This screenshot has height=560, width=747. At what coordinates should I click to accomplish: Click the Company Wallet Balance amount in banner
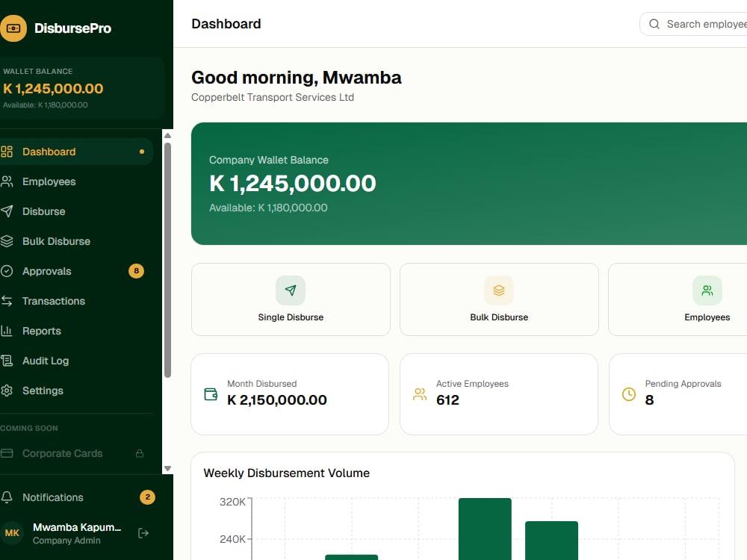[293, 184]
